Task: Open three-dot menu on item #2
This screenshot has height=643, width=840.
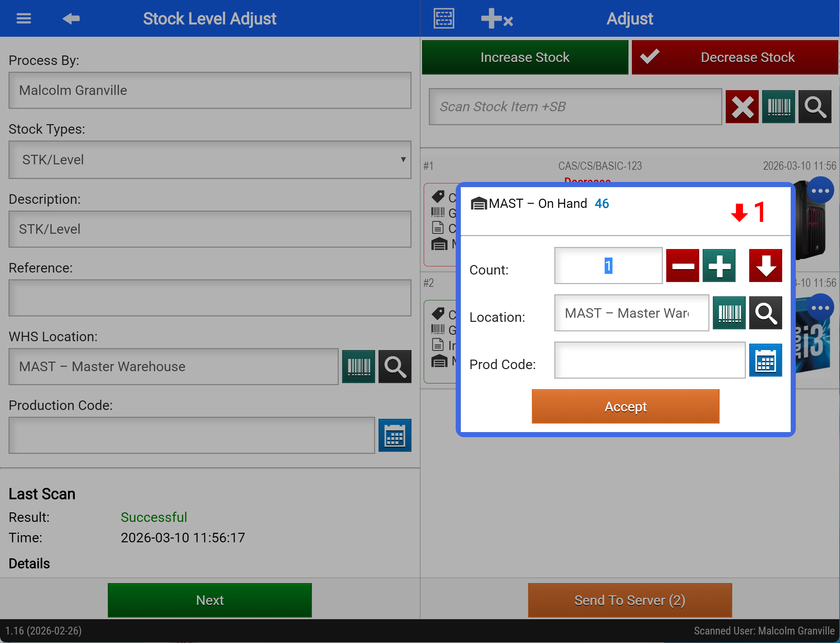Action: [820, 308]
